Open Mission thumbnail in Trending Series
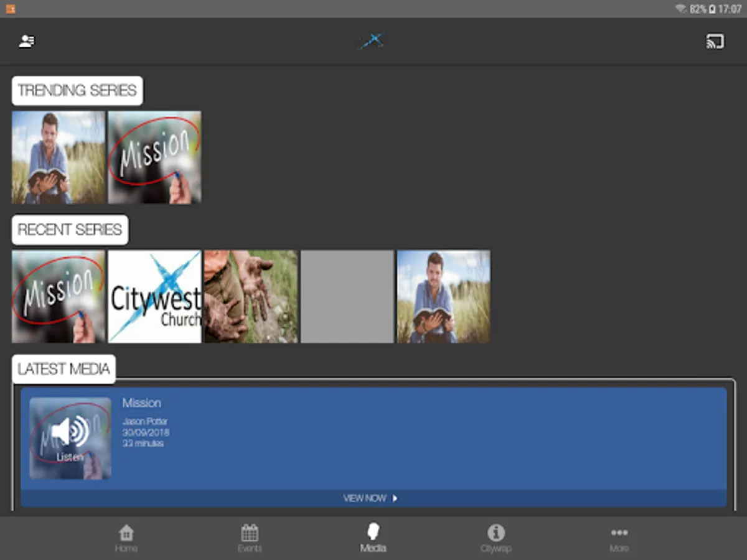Image resolution: width=747 pixels, height=560 pixels. coord(154,157)
